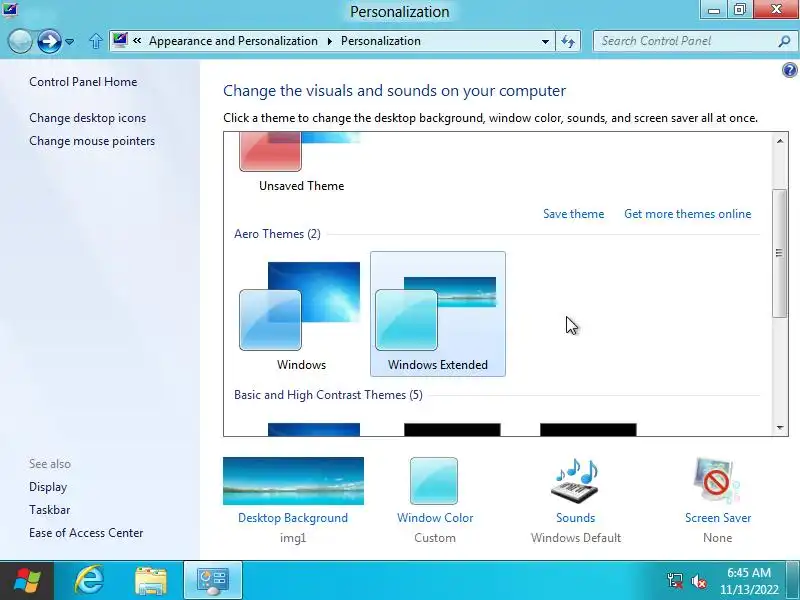Click the Personalization window title icon
The width and height of the screenshot is (800, 600).
point(10,9)
